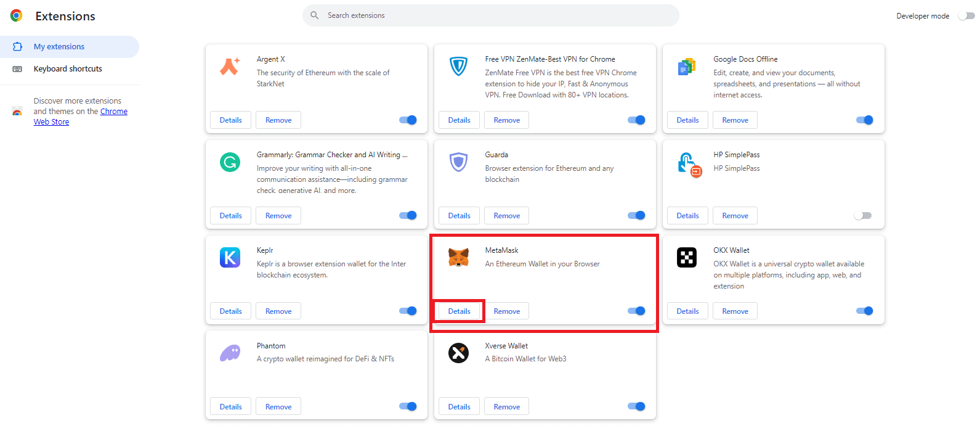Enable the HP SimplePass toggle
Screen dimensions: 980x431
point(863,216)
